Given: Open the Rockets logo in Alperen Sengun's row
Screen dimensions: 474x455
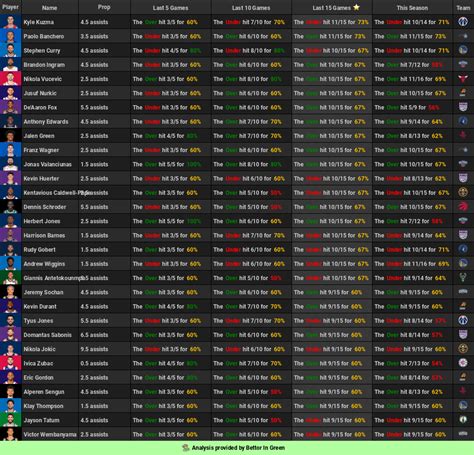Looking at the screenshot, I should [463, 392].
